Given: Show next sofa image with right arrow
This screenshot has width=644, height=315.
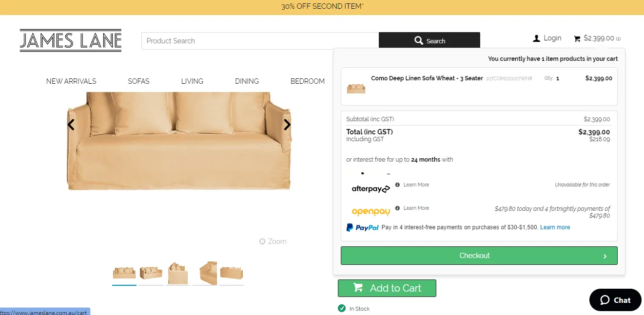Looking at the screenshot, I should (287, 125).
